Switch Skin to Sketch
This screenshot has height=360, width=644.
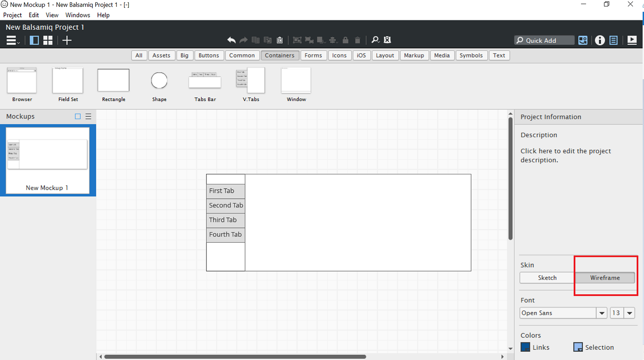click(547, 277)
